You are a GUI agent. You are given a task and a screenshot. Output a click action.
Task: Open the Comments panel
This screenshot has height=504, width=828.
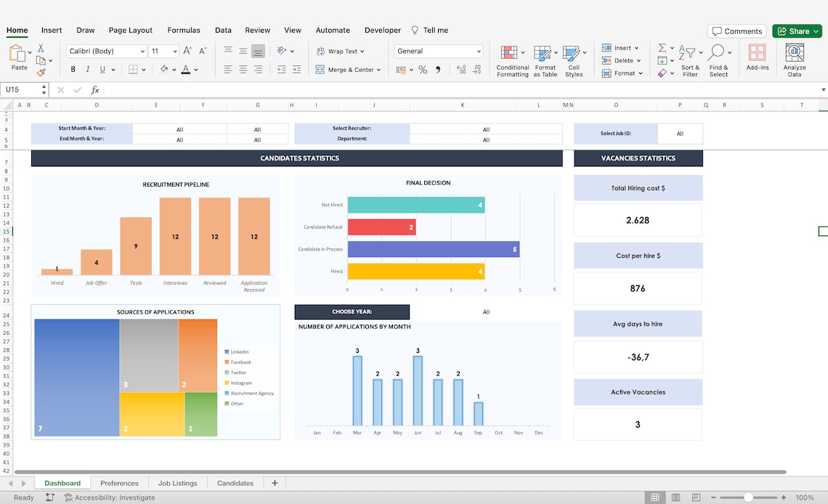point(736,31)
